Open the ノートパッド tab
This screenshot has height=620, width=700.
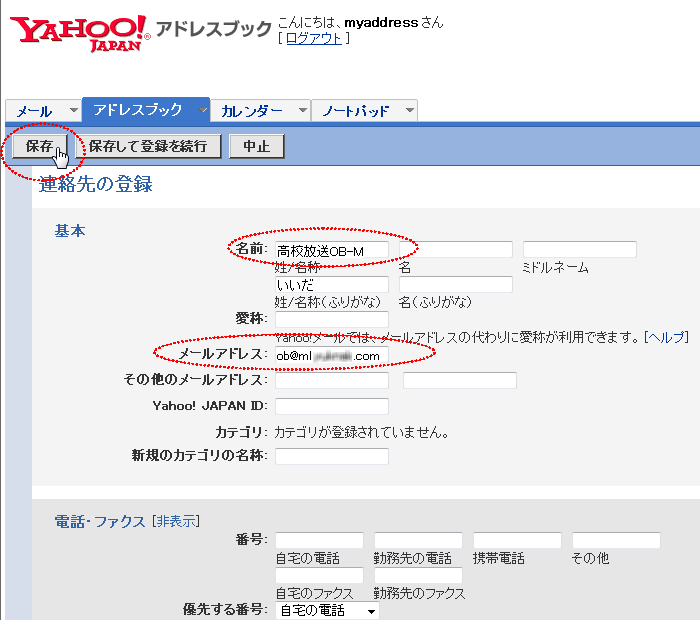click(x=356, y=111)
